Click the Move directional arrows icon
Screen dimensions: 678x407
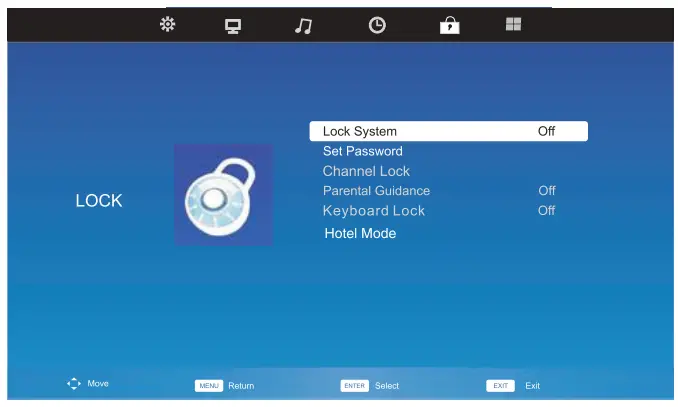pyautogui.click(x=74, y=384)
